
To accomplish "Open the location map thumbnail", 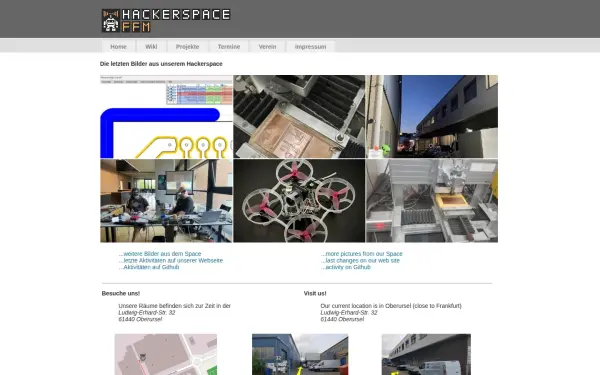I will 166,354.
